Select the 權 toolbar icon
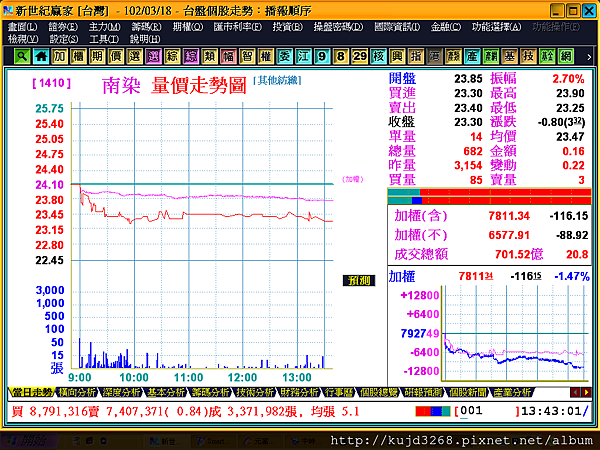The width and height of the screenshot is (600, 450). (x=266, y=57)
